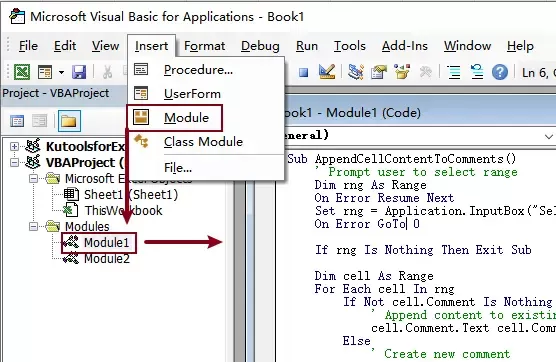Open the (General) object dropdown

point(548,136)
